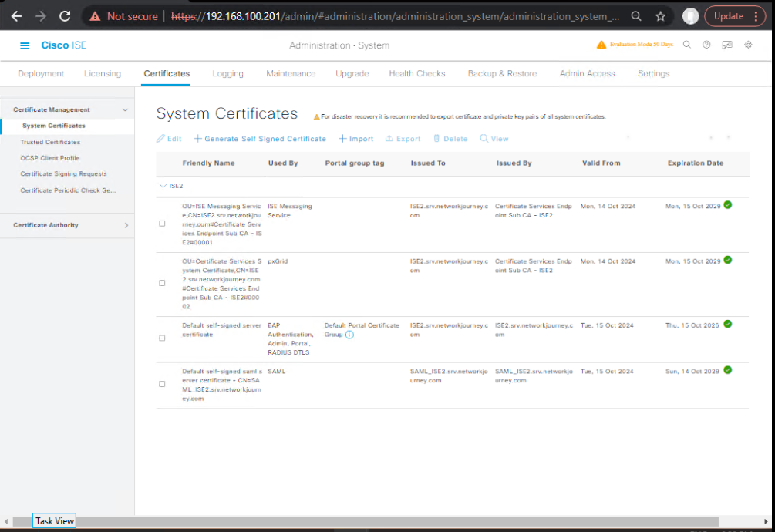Click the scrollbar right arrow
Screen dimensions: 775x532
coord(766,522)
